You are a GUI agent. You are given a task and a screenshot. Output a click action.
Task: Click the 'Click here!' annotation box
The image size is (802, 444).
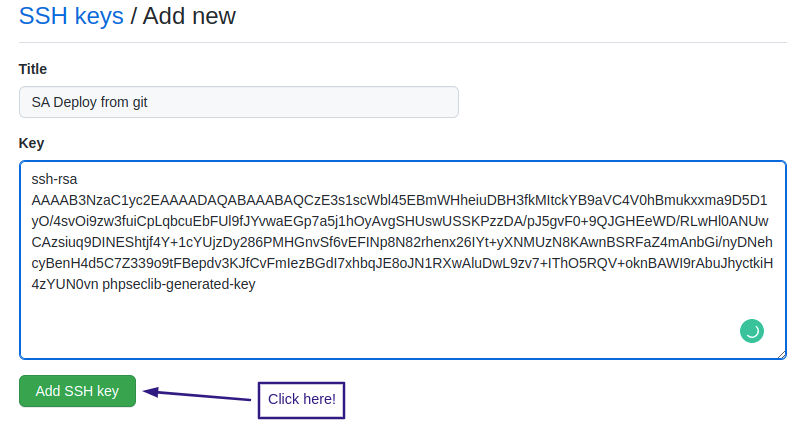[x=301, y=399]
